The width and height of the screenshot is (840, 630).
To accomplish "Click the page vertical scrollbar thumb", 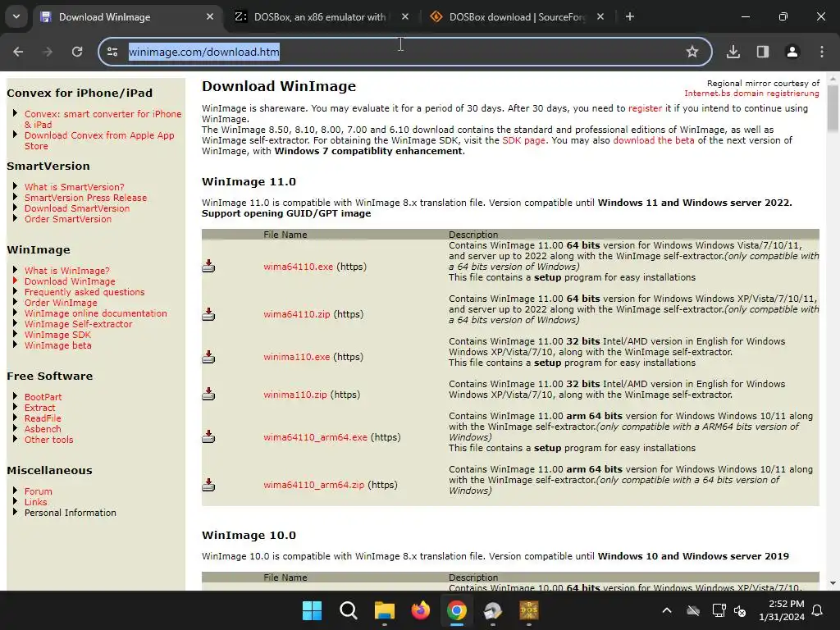I will pyautogui.click(x=833, y=108).
